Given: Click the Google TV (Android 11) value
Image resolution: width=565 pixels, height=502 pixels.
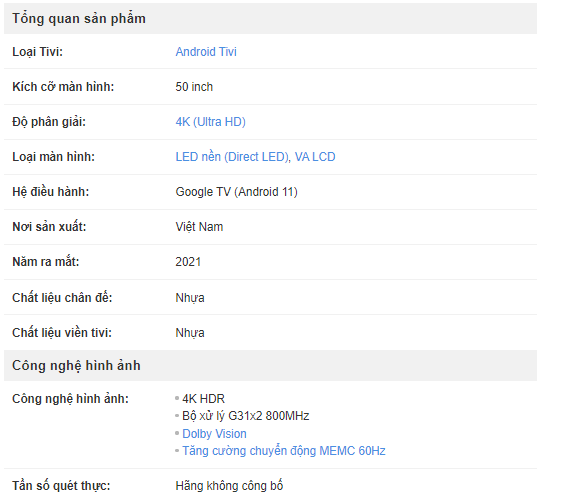Looking at the screenshot, I should pyautogui.click(x=236, y=192).
